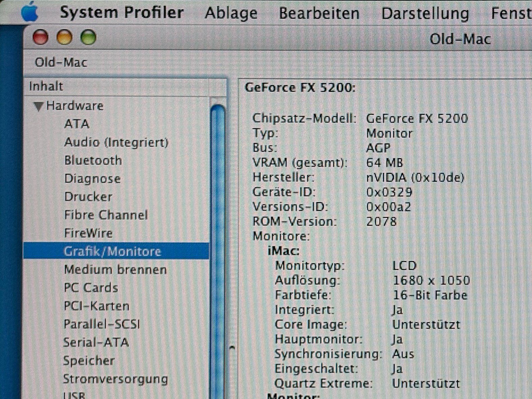The image size is (532, 399).
Task: Open the System Profiler application menu
Action: coord(122,13)
